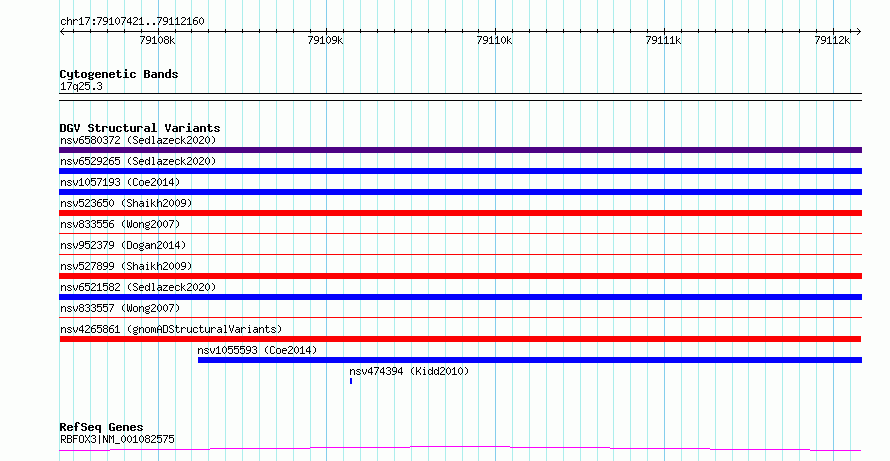Click the chr17:79107421..79112160 coordinate label

coord(132,21)
